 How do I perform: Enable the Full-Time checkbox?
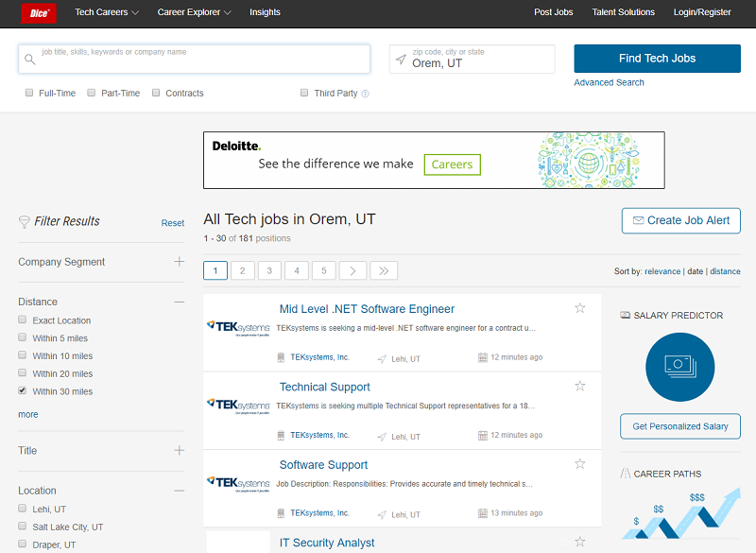click(x=29, y=94)
